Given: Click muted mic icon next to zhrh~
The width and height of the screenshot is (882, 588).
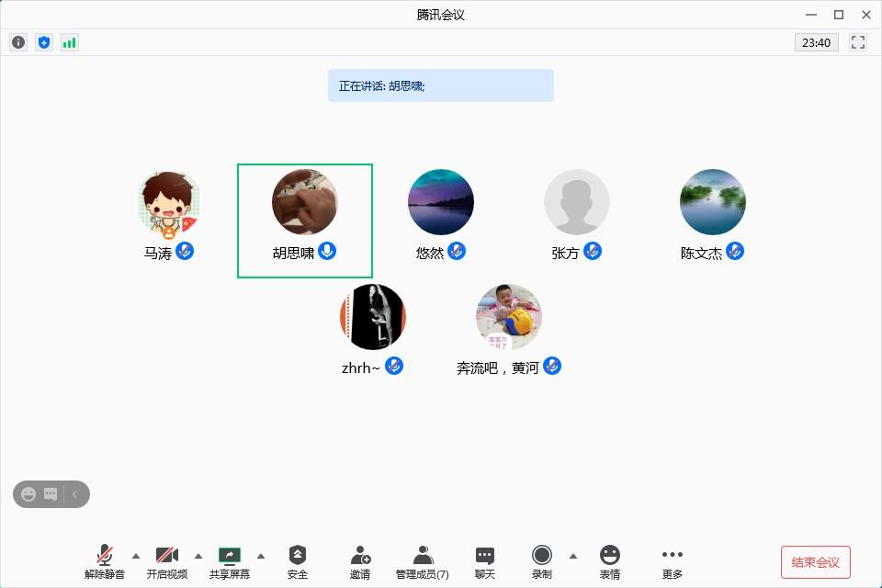Looking at the screenshot, I should click(x=394, y=366).
